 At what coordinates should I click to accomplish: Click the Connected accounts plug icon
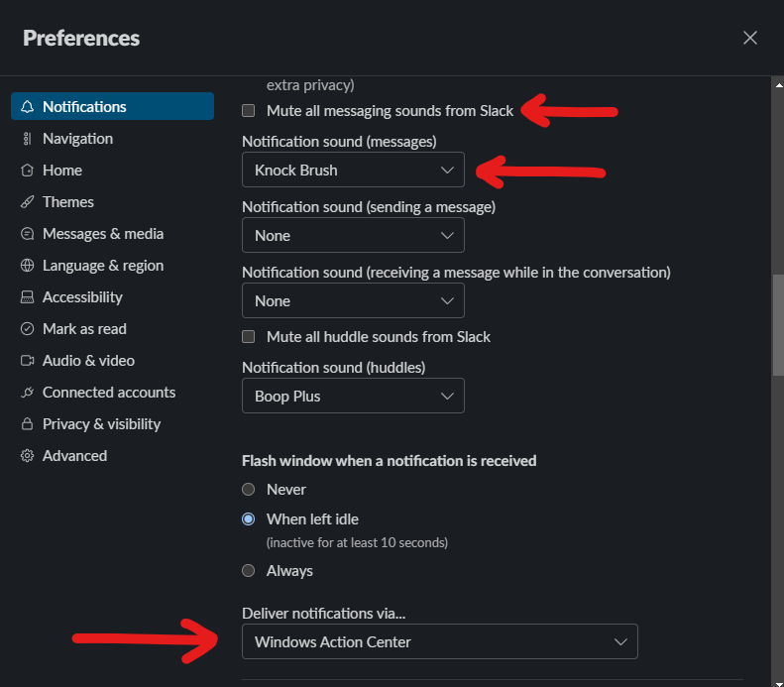(27, 392)
